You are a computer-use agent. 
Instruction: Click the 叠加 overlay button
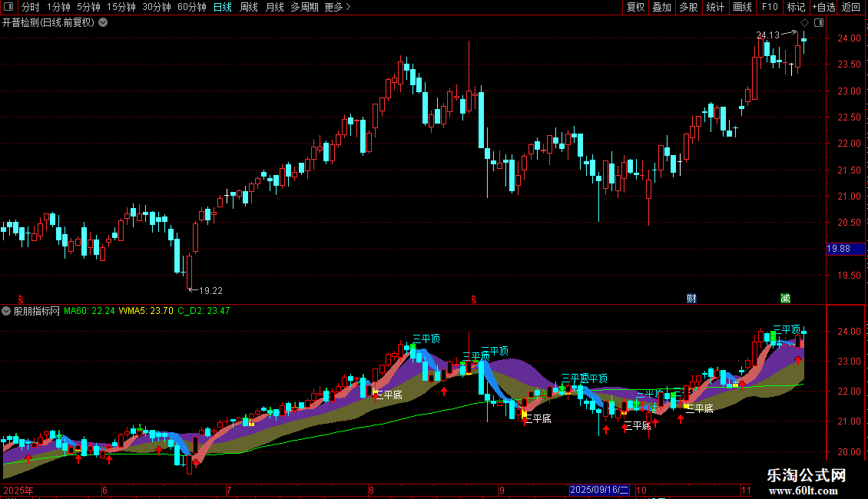(x=661, y=7)
